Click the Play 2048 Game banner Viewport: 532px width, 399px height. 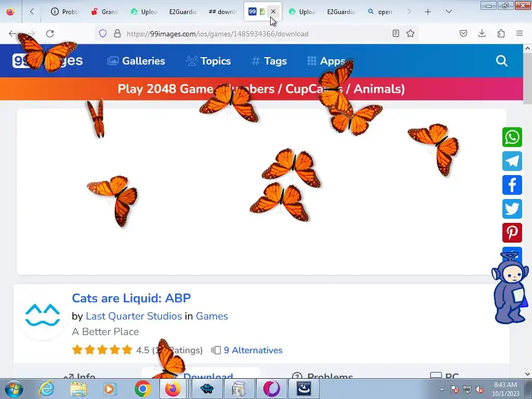(261, 89)
